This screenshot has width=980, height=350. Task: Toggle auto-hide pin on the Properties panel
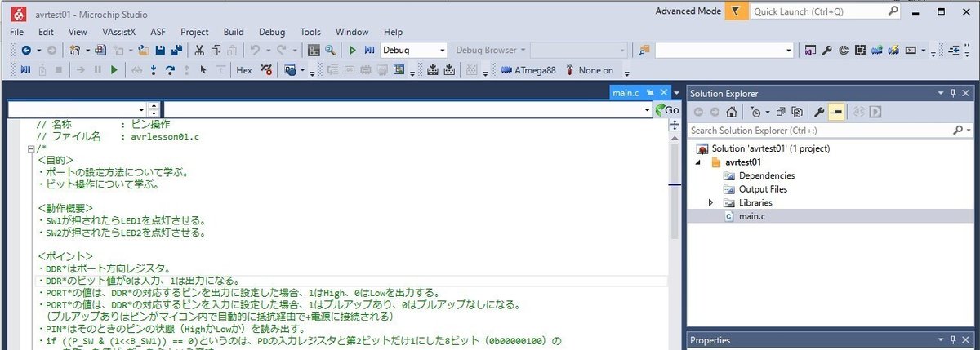(x=953, y=341)
